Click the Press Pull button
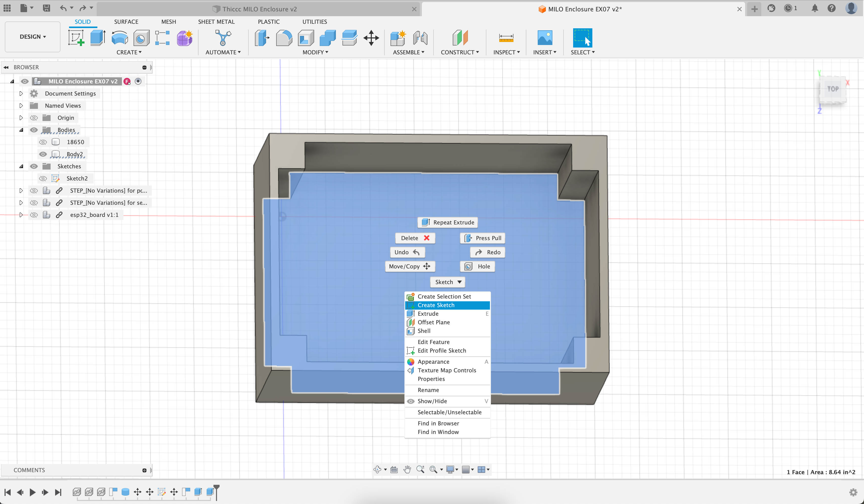 pos(482,238)
